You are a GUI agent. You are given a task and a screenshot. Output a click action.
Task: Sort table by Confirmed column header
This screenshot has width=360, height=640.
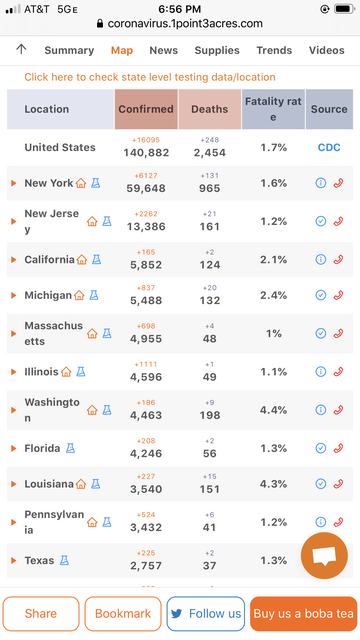tap(146, 109)
